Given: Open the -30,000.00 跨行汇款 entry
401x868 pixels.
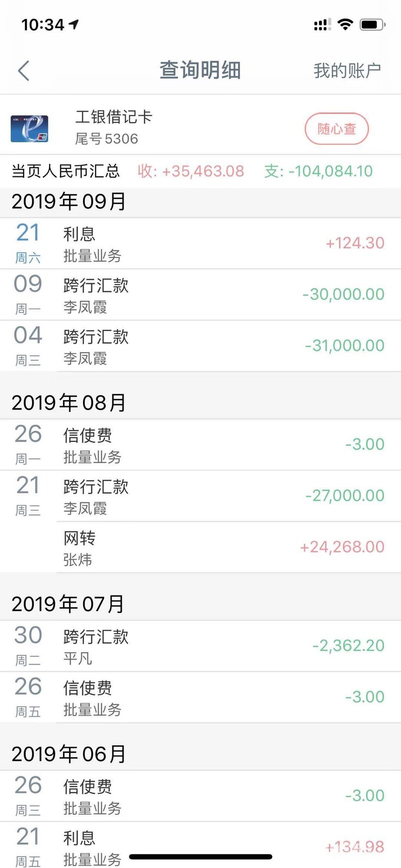Looking at the screenshot, I should (x=200, y=295).
